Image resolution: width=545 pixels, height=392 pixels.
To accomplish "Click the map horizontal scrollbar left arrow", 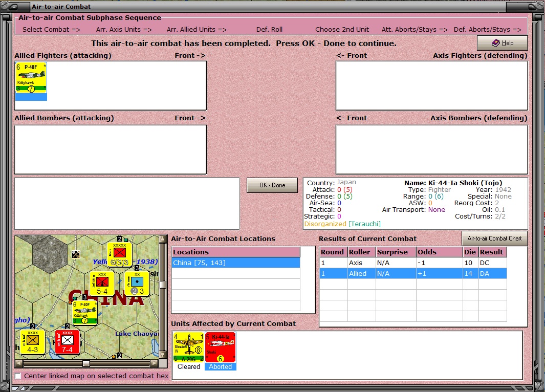I will 19,363.
